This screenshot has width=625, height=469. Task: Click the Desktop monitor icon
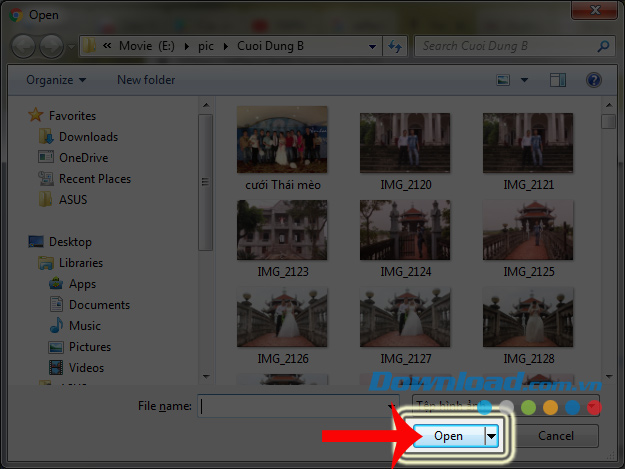pos(36,241)
